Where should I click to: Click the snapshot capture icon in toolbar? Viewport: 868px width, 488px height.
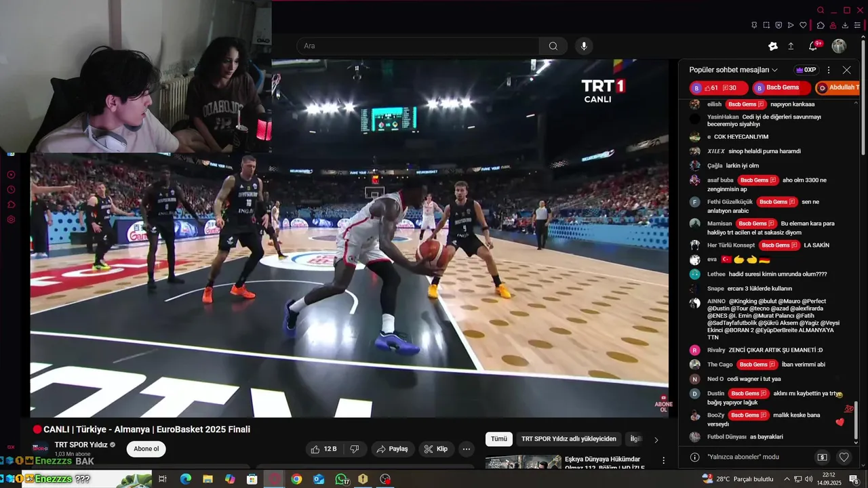(766, 25)
